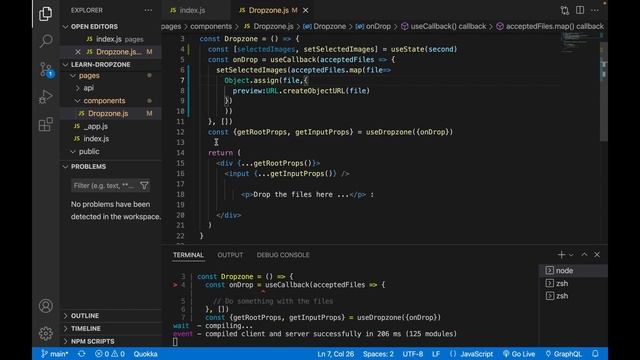The image size is (640, 360).
Task: Open the Accounts menu icon
Action: [x=45, y=306]
